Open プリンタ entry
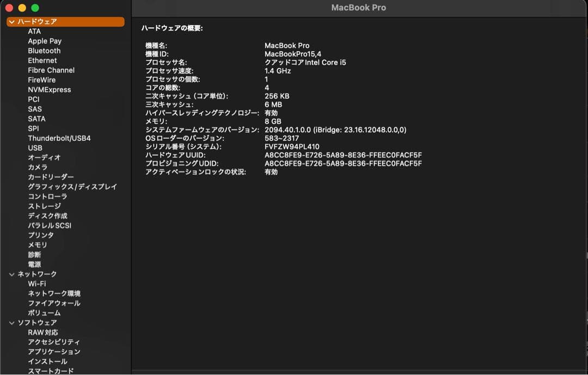588x375 pixels. click(41, 236)
